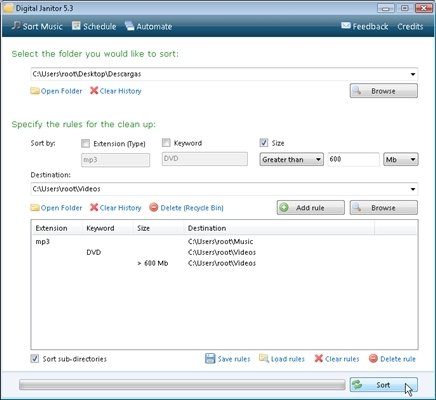The width and height of the screenshot is (436, 400).
Task: Toggle Sort sub-directories checkbox
Action: (35, 359)
